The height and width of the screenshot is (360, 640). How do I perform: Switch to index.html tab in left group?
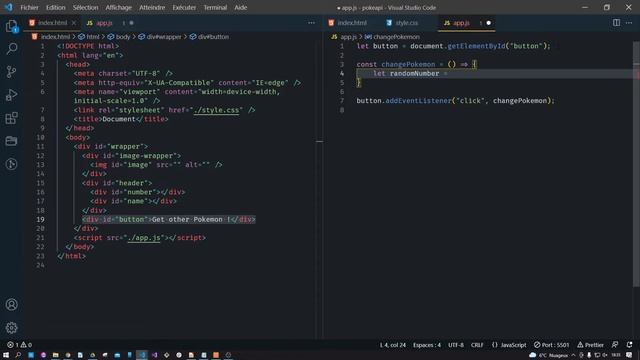pyautogui.click(x=53, y=23)
